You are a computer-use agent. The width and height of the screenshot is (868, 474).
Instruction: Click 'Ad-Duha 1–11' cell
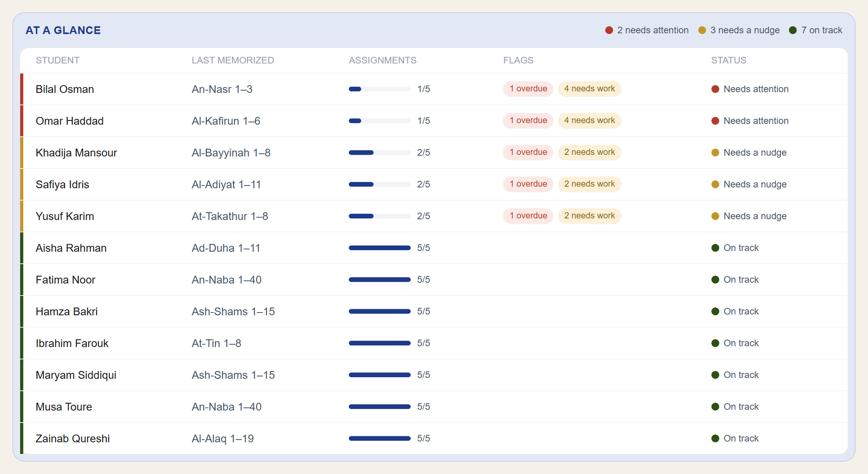pos(226,248)
